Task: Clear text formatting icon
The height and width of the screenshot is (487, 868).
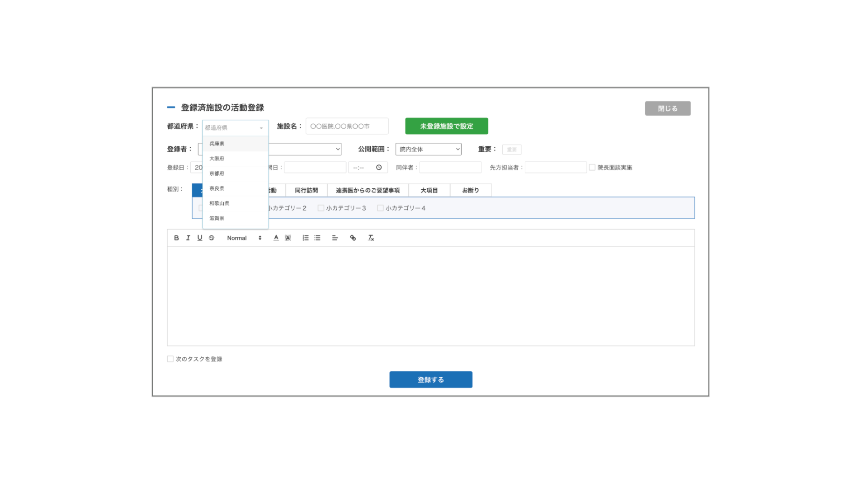Action: pyautogui.click(x=371, y=238)
